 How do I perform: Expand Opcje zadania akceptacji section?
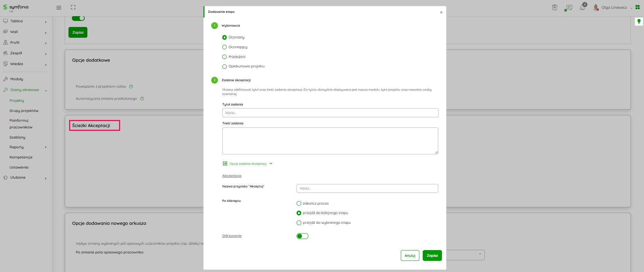248,164
